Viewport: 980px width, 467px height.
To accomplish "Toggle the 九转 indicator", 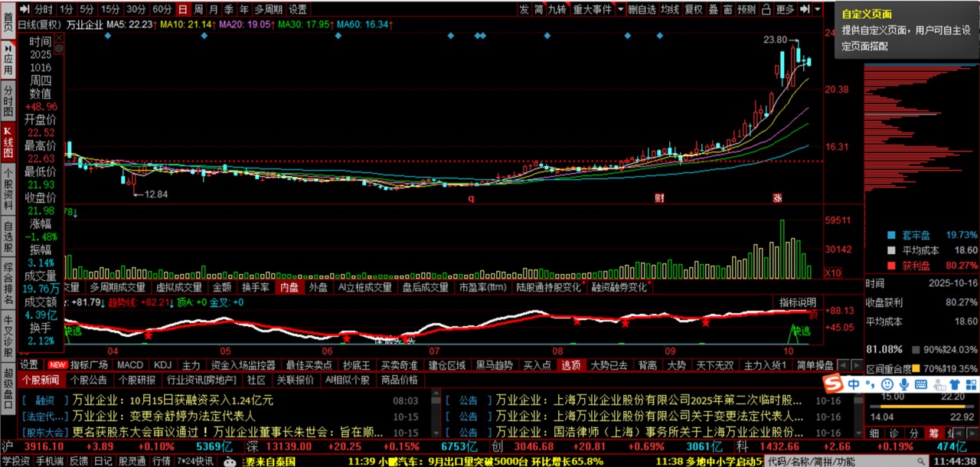I will 557,9.
